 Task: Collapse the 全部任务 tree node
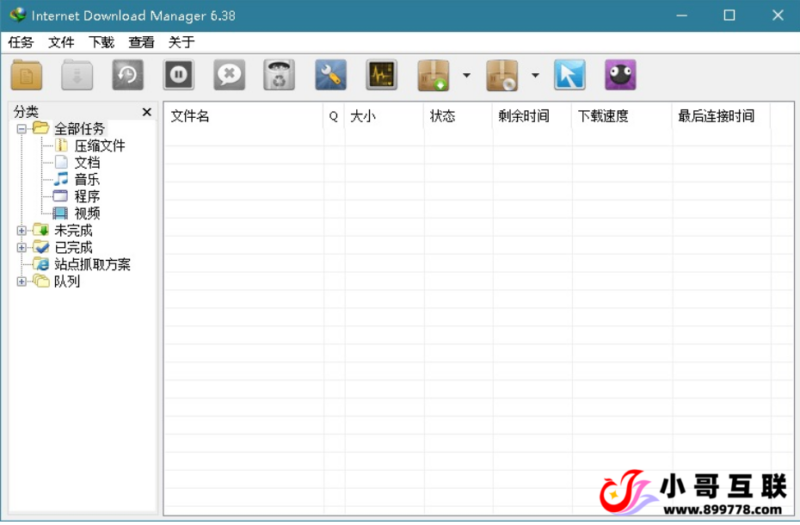point(21,129)
